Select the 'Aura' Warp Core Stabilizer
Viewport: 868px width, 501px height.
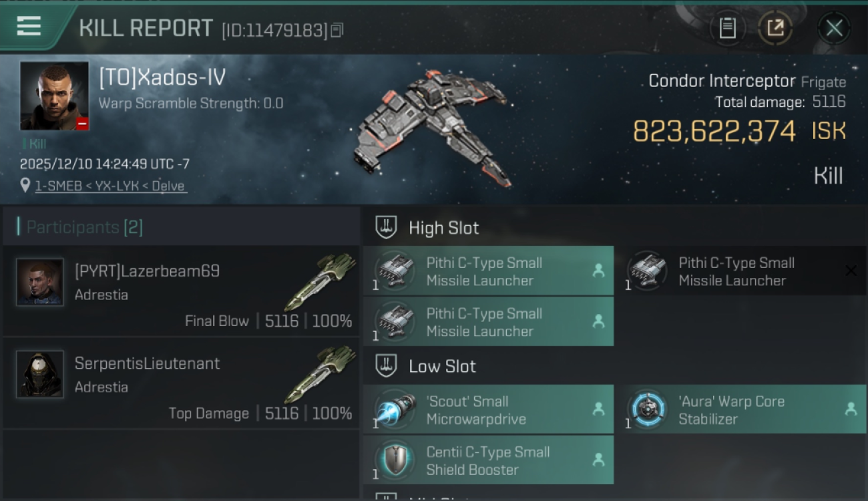[741, 409]
